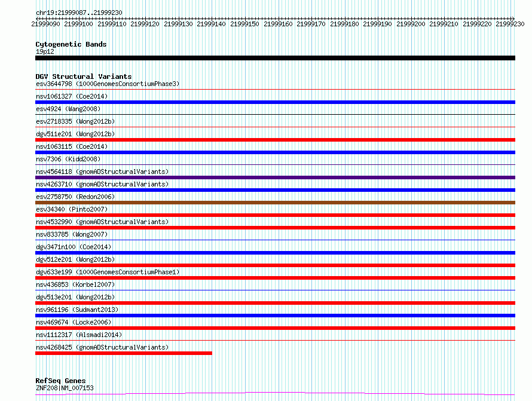Image resolution: width=532 pixels, height=401 pixels.
Task: Click ruler position 21999110
Action: (112, 24)
